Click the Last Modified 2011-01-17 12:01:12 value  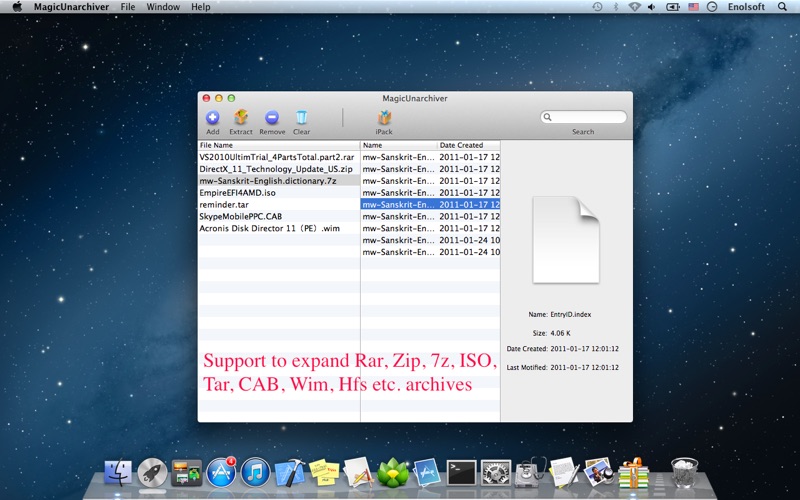[584, 367]
